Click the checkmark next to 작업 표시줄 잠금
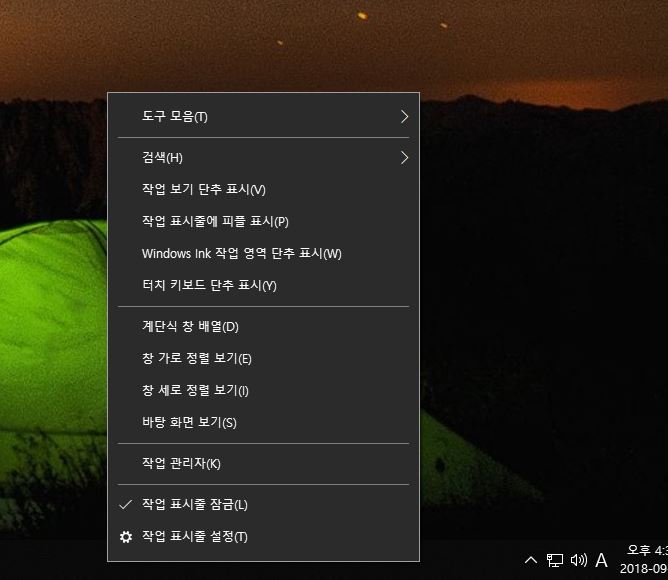 tap(126, 505)
